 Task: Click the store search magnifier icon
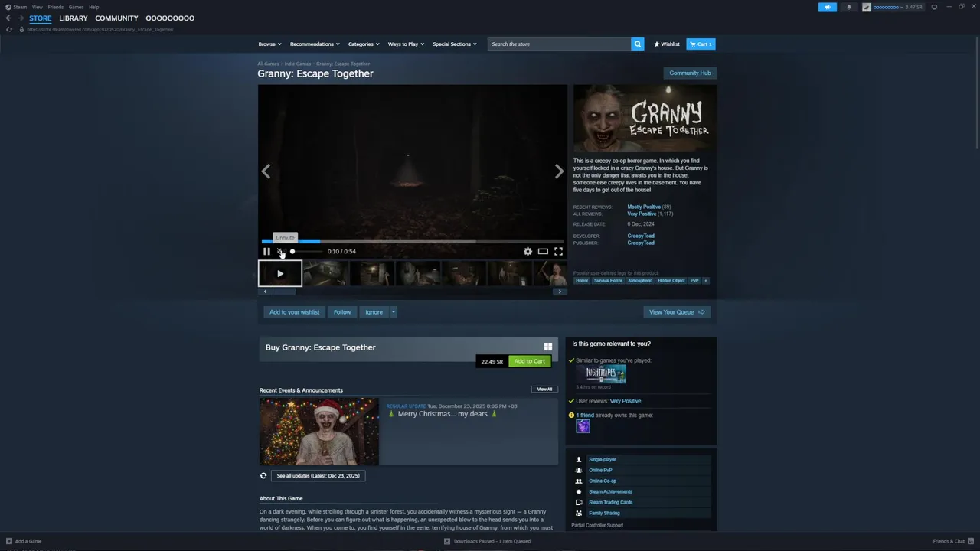click(x=637, y=44)
